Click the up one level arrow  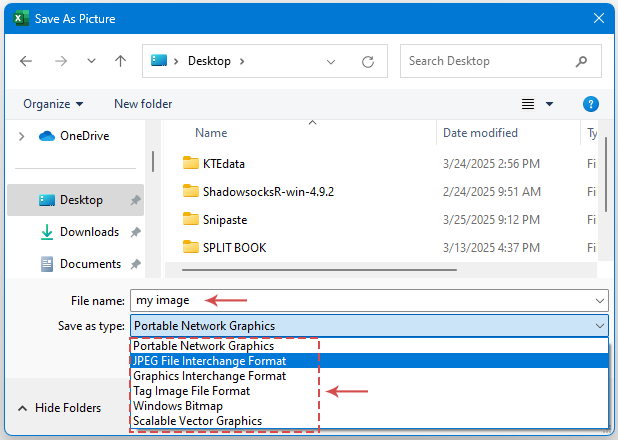[x=121, y=61]
